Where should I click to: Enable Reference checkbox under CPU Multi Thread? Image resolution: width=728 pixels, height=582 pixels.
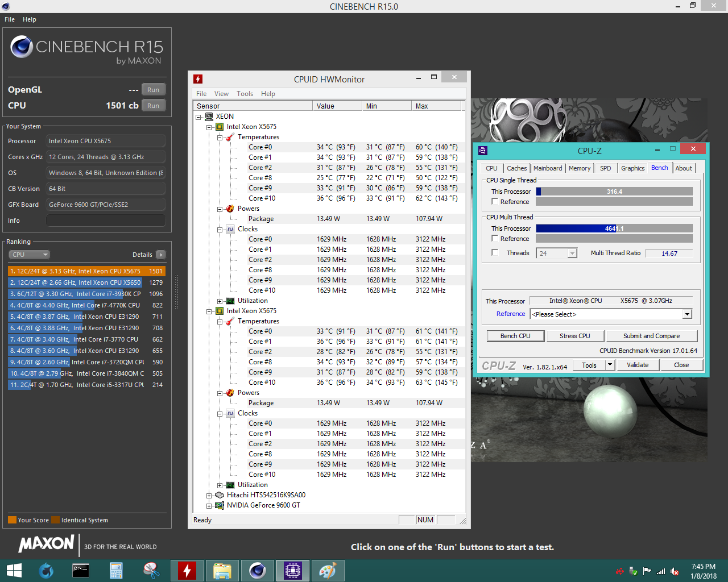[x=495, y=239]
